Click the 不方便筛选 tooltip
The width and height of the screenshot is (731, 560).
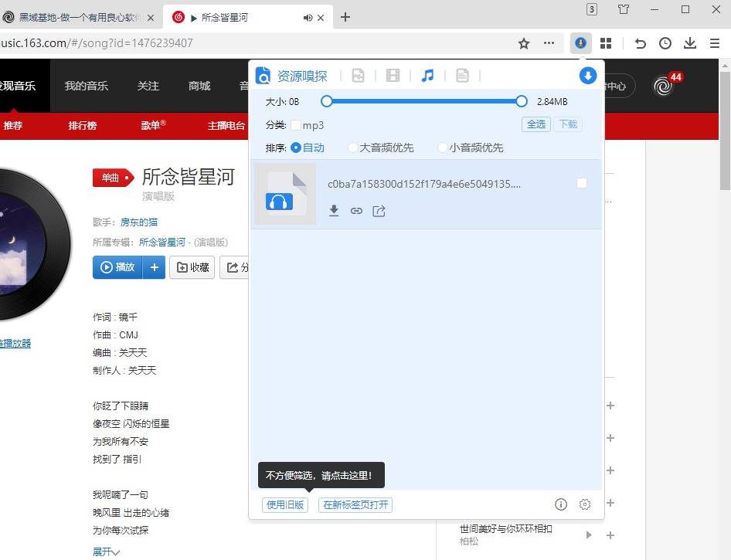tap(321, 475)
